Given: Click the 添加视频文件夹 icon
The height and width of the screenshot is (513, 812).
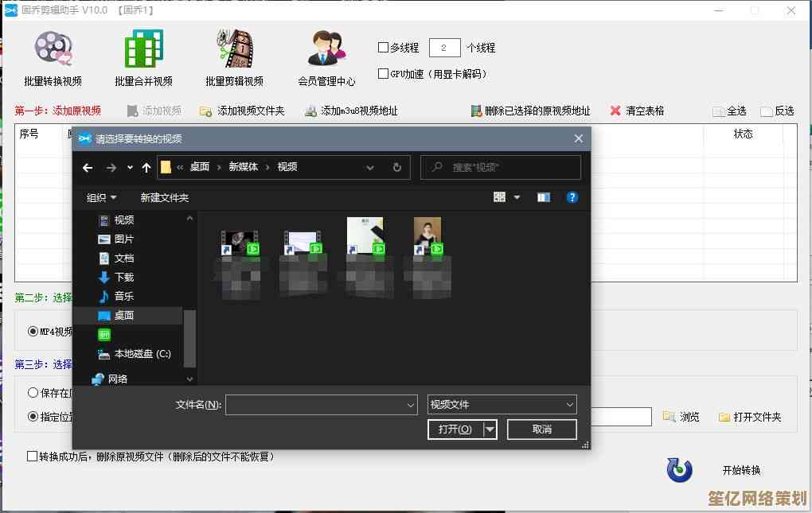Looking at the screenshot, I should 206,111.
